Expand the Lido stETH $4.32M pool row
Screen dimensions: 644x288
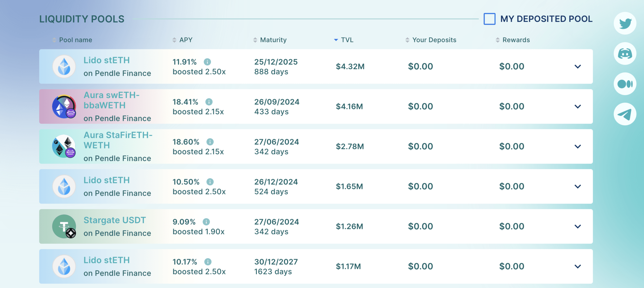(x=578, y=66)
